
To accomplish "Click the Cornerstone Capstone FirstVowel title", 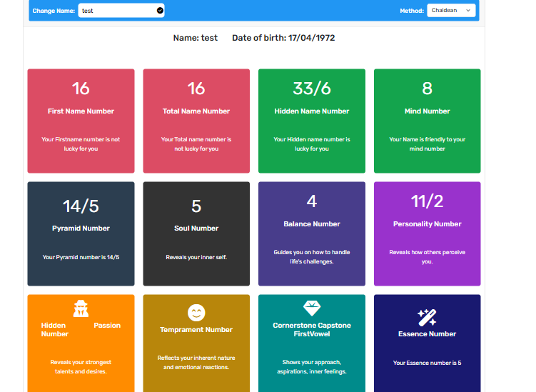I will (x=312, y=329).
